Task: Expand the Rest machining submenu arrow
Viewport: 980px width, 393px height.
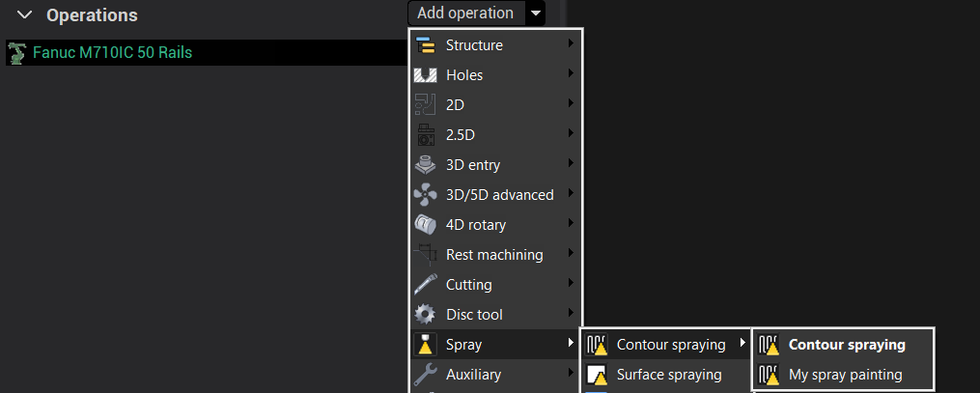Action: click(x=572, y=255)
